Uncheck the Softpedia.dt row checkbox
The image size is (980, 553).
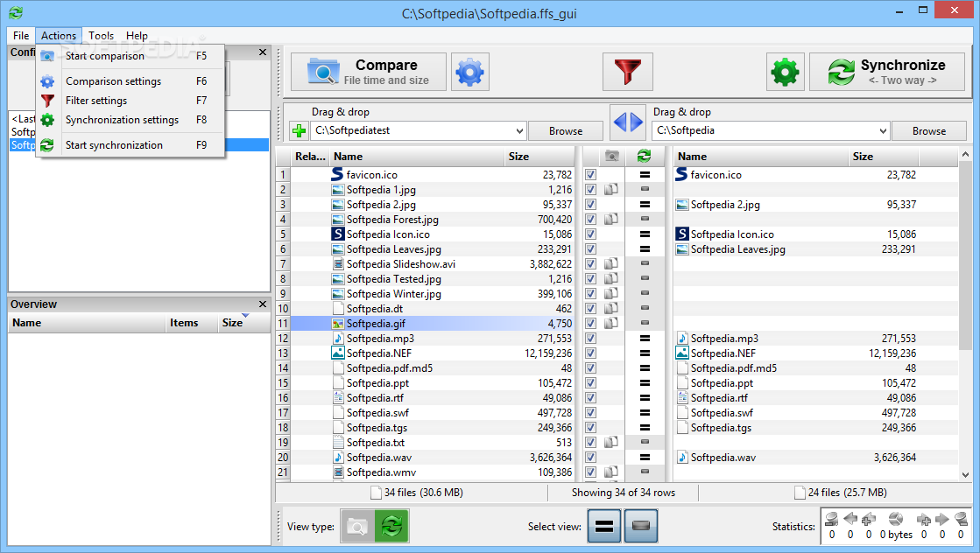click(x=590, y=308)
